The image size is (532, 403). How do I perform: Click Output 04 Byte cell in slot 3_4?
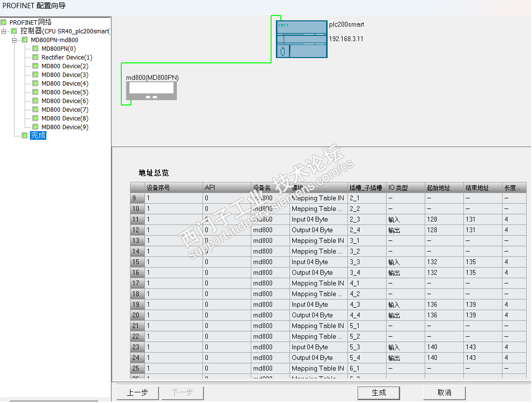pyautogui.click(x=318, y=272)
